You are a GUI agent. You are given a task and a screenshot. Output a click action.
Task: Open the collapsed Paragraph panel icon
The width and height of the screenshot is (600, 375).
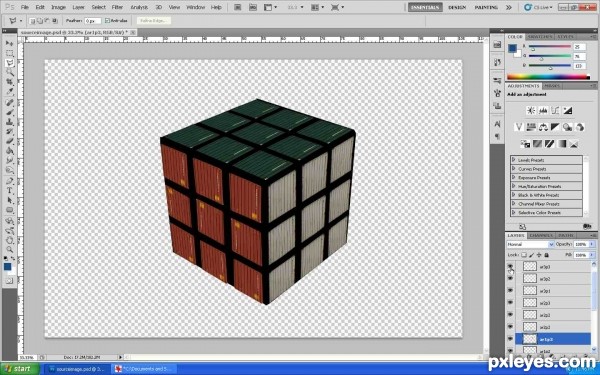497,136
